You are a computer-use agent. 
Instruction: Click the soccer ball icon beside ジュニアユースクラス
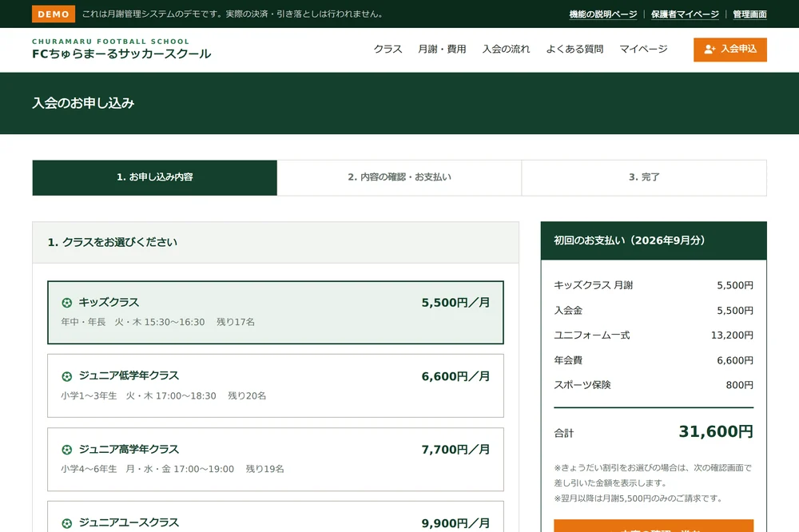tap(67, 523)
